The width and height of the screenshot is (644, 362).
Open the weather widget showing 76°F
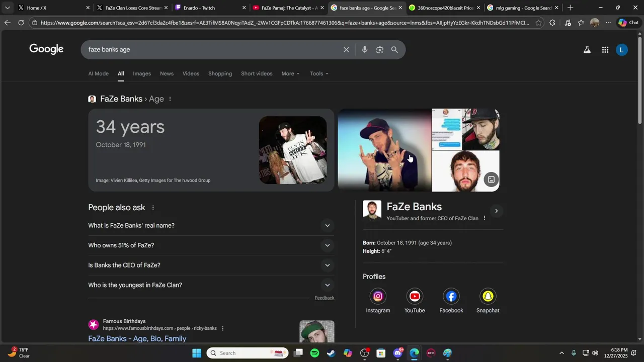[x=19, y=353]
